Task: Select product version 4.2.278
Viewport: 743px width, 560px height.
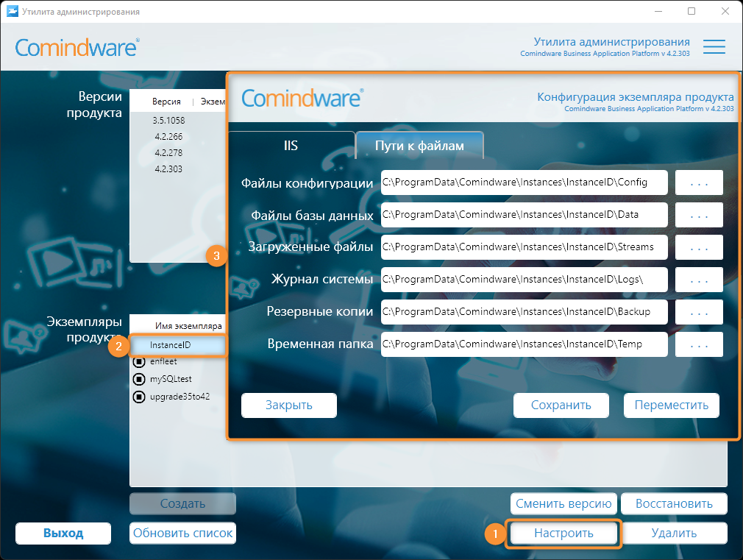Action: (x=168, y=152)
